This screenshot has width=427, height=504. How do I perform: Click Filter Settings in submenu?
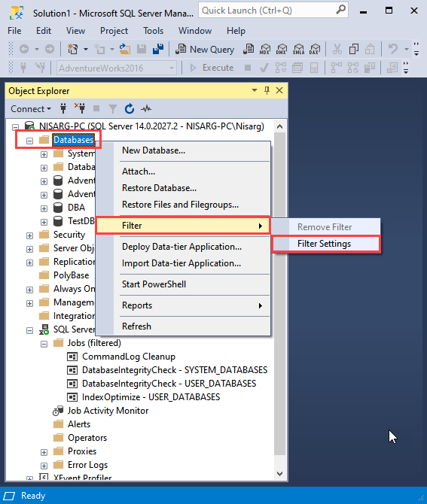[x=326, y=244]
